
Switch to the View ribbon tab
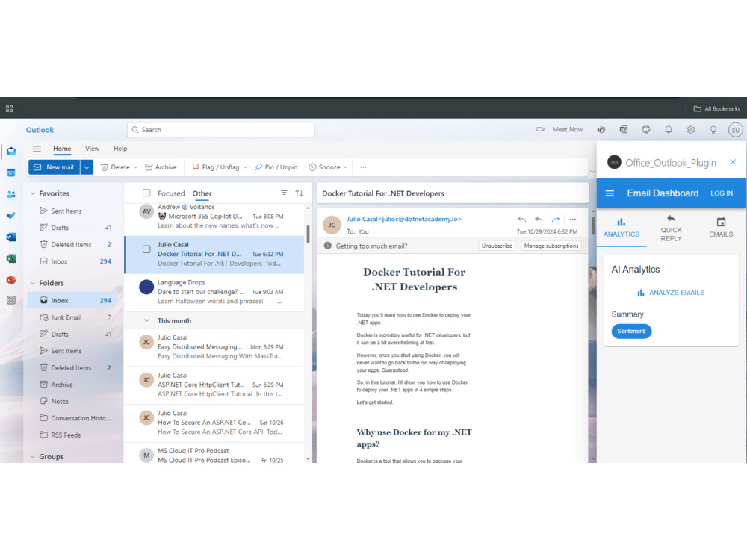pos(92,149)
